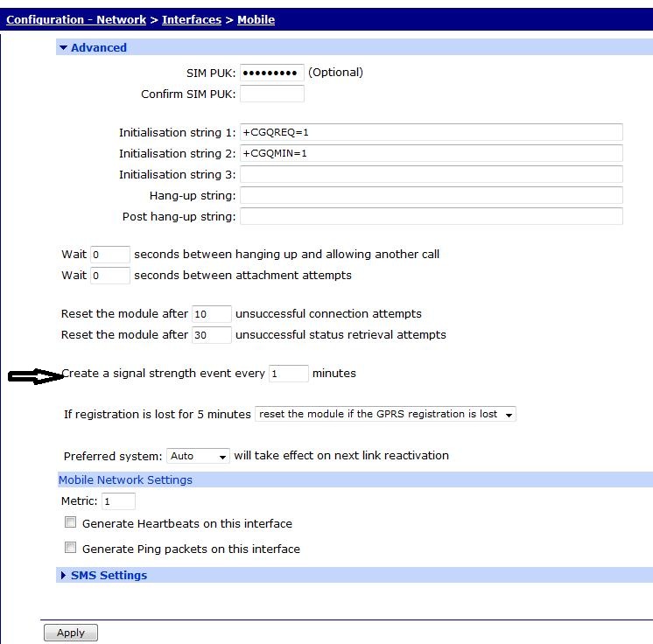Enable Generate Ping packets on this interface
This screenshot has width=653, height=644.
point(71,549)
